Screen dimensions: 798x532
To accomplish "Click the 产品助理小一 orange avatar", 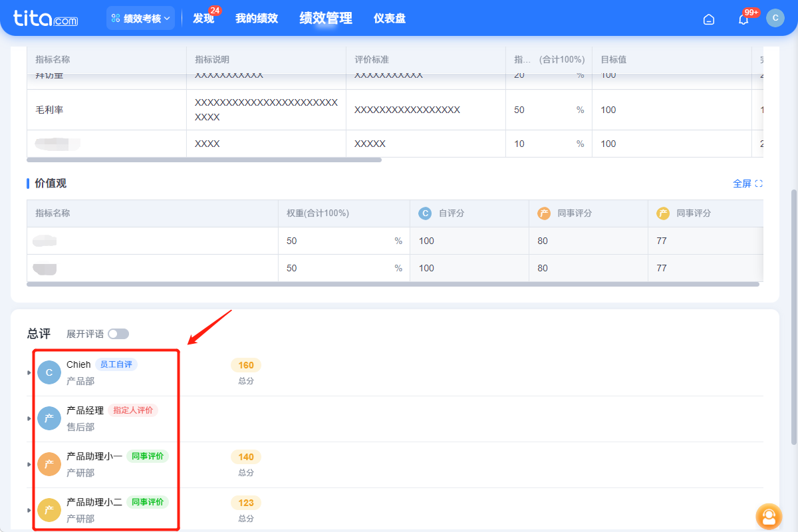I will (x=49, y=464).
